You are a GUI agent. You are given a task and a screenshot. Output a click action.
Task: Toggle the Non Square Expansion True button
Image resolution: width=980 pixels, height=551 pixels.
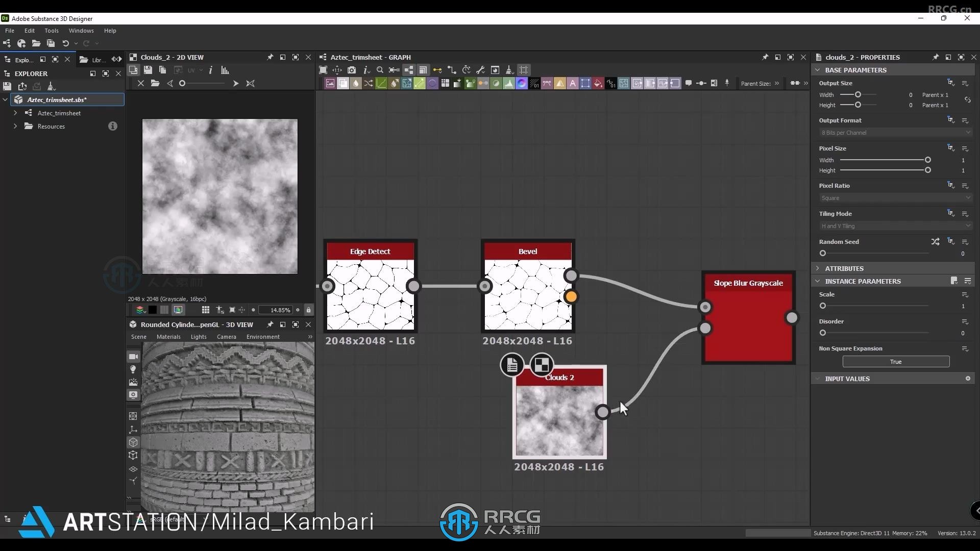click(895, 361)
